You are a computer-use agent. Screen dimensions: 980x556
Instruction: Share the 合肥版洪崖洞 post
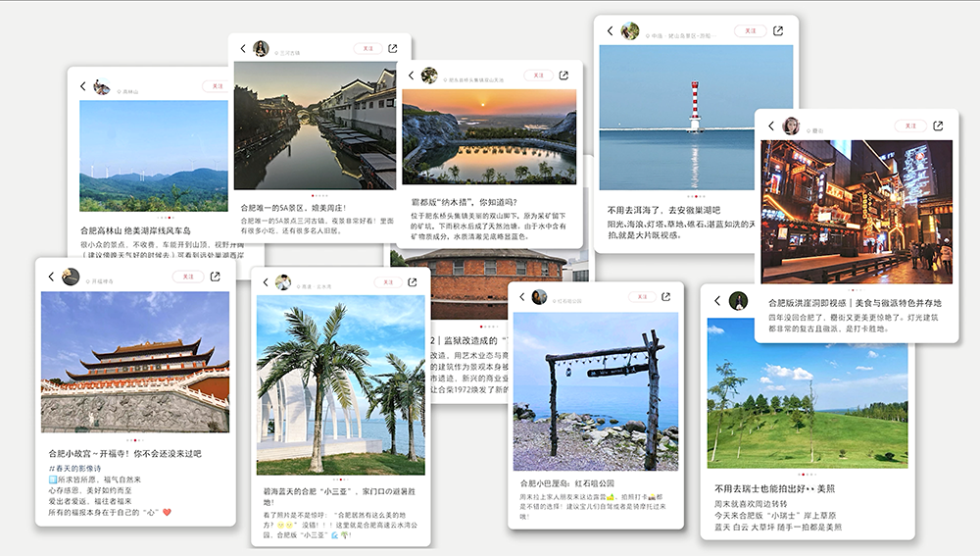tap(938, 126)
